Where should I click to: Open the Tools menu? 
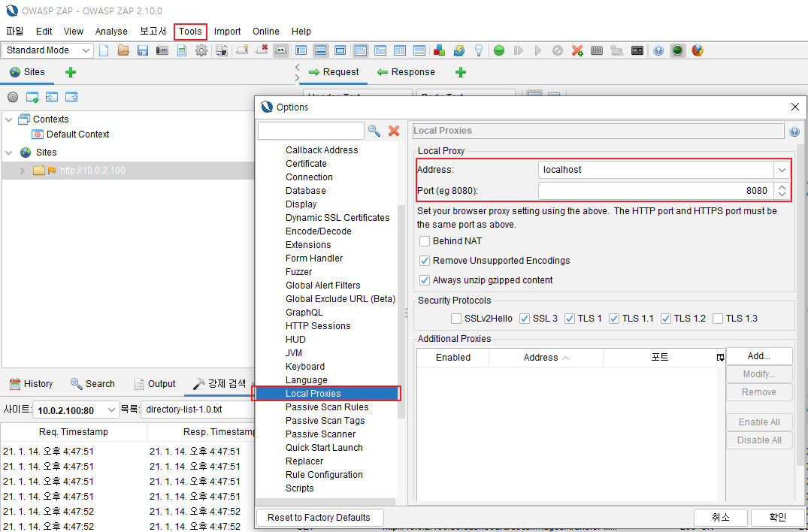[x=190, y=32]
